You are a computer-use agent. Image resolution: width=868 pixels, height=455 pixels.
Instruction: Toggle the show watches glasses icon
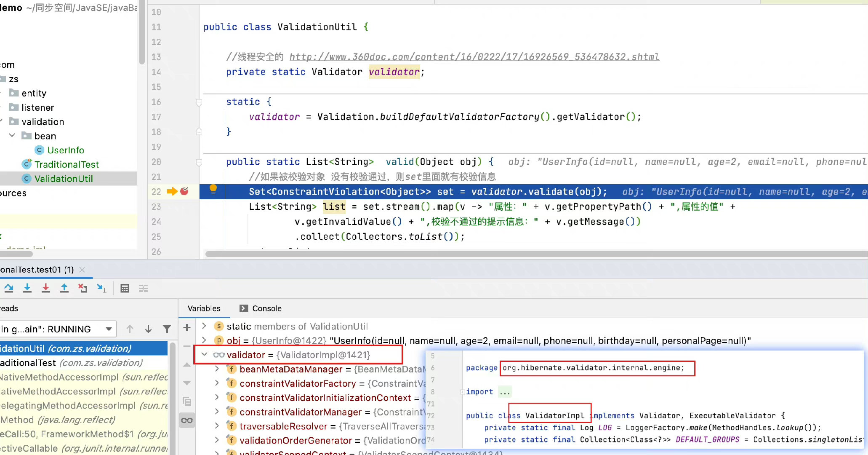click(187, 420)
